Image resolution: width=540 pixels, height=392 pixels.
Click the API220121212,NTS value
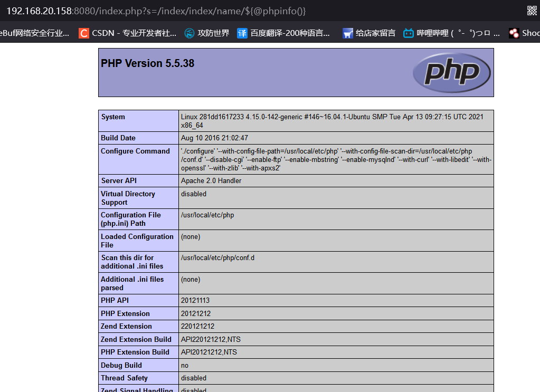(x=211, y=339)
